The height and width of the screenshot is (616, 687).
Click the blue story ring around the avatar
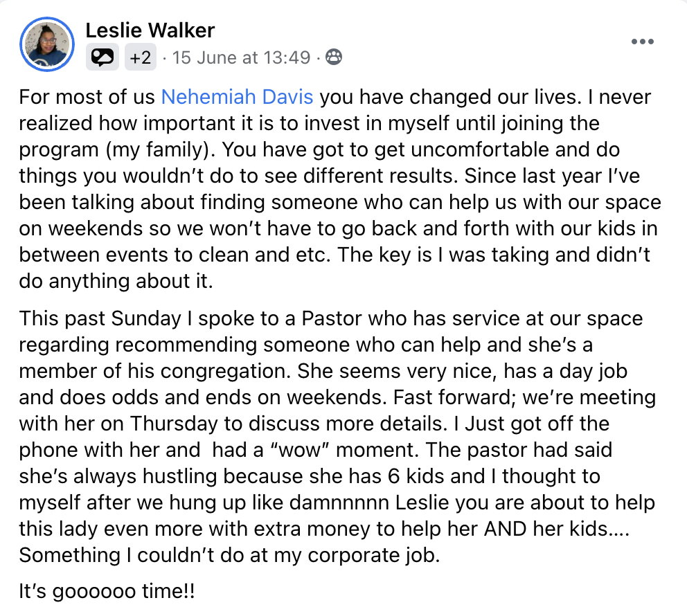(x=47, y=19)
